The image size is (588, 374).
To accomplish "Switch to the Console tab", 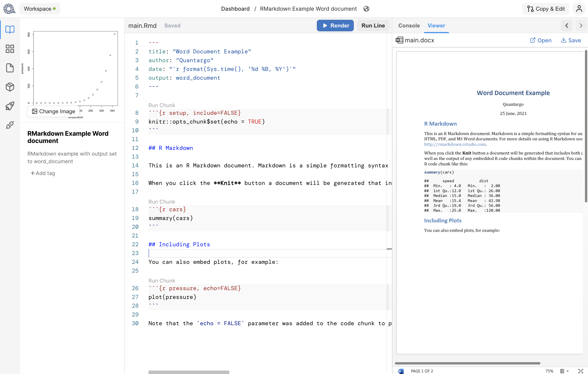I will [409, 25].
